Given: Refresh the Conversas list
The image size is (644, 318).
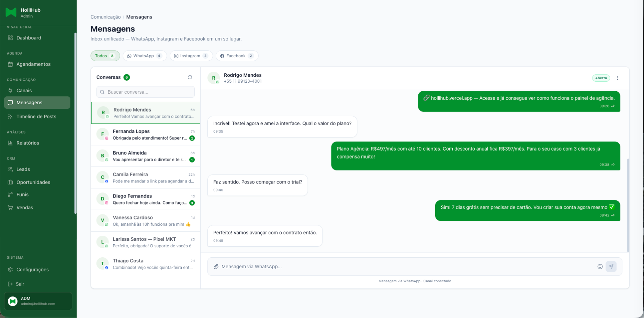Looking at the screenshot, I should pyautogui.click(x=190, y=77).
